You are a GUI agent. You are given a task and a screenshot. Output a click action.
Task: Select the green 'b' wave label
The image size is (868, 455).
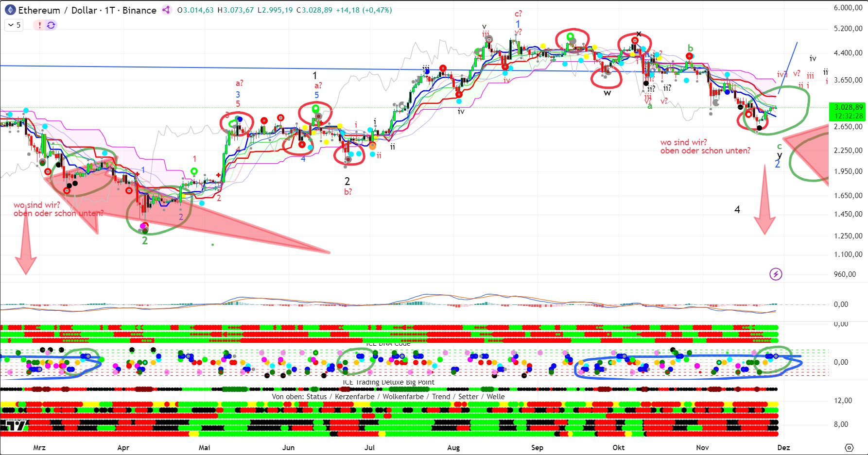coord(690,48)
